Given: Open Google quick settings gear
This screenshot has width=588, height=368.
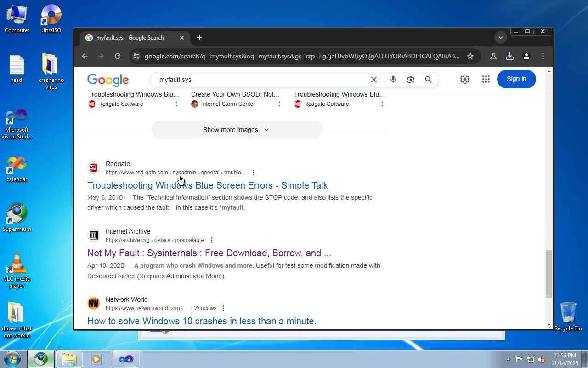Looking at the screenshot, I should (465, 79).
